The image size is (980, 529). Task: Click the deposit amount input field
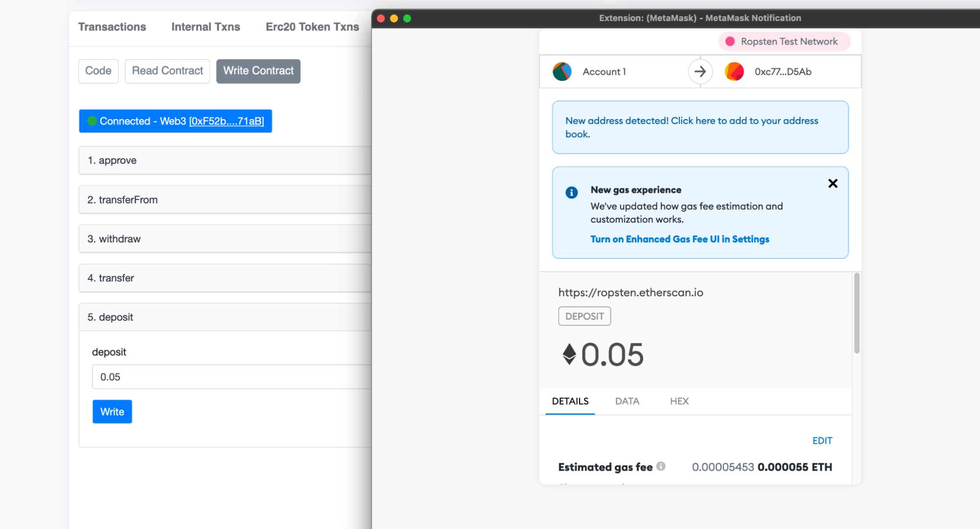coord(230,377)
